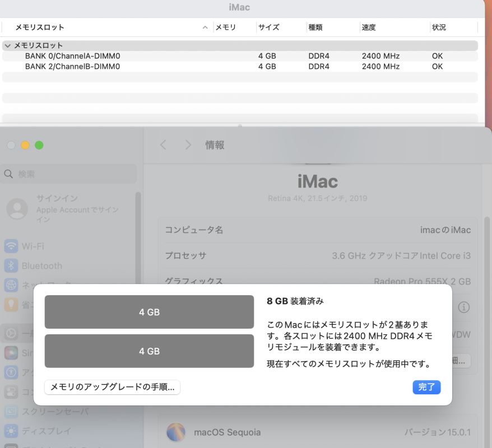Go back with the left chevron in 情報
492x448 pixels.
point(163,145)
